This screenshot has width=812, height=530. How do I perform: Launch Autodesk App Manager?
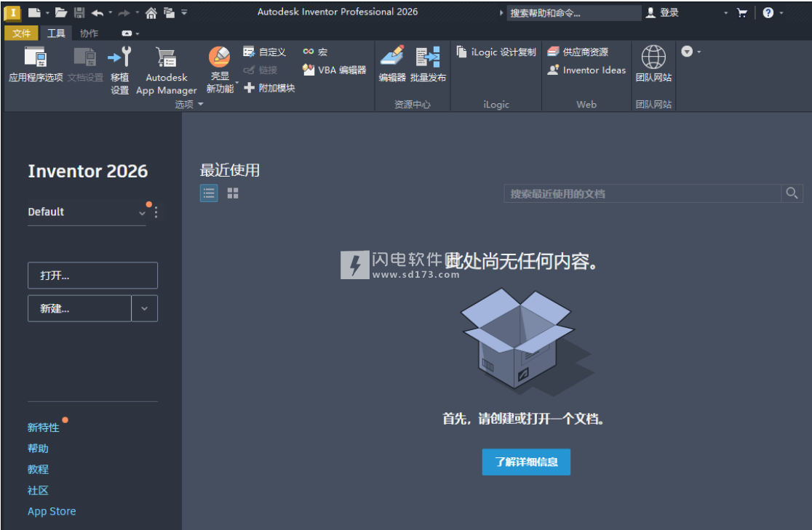point(166,71)
